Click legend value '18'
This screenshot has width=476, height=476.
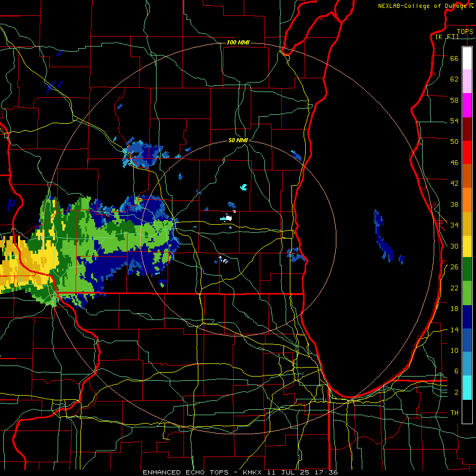[454, 309]
